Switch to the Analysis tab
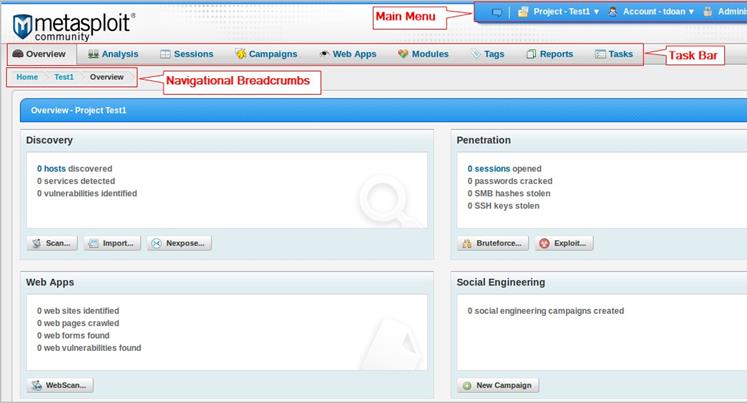 coord(113,54)
